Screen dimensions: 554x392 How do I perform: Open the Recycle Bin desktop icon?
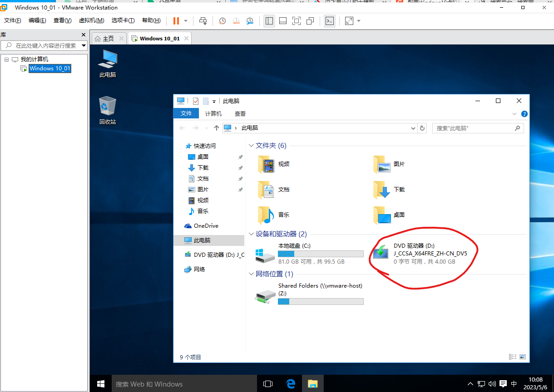pyautogui.click(x=108, y=111)
